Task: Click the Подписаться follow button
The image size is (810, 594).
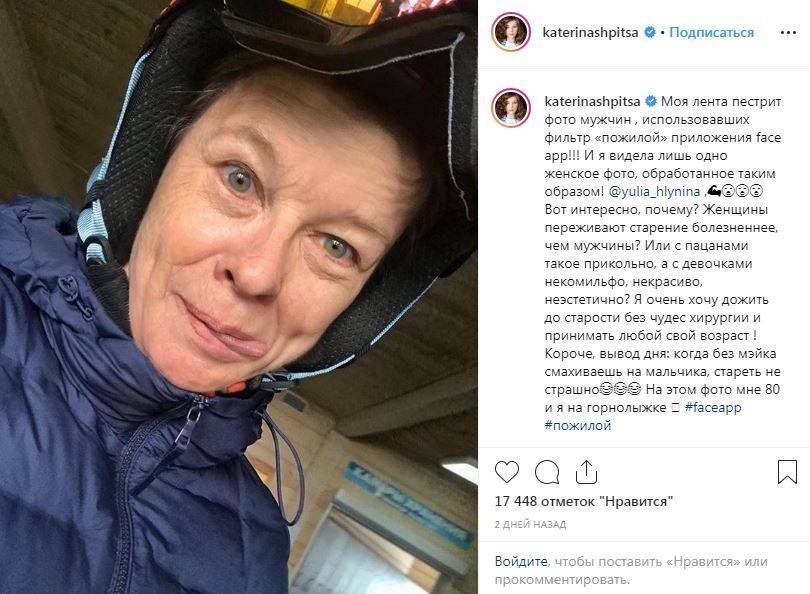Action: point(711,32)
